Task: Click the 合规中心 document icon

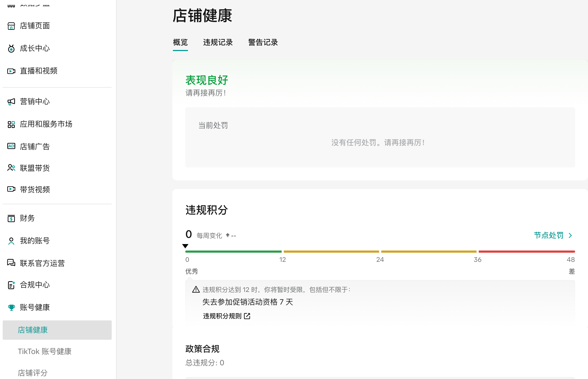Action: click(x=11, y=285)
